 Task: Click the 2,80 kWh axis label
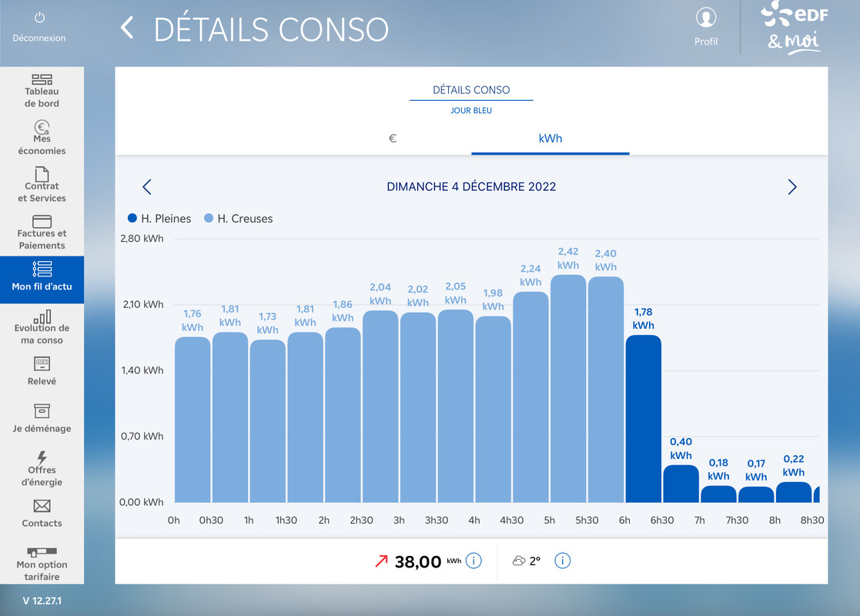(142, 239)
